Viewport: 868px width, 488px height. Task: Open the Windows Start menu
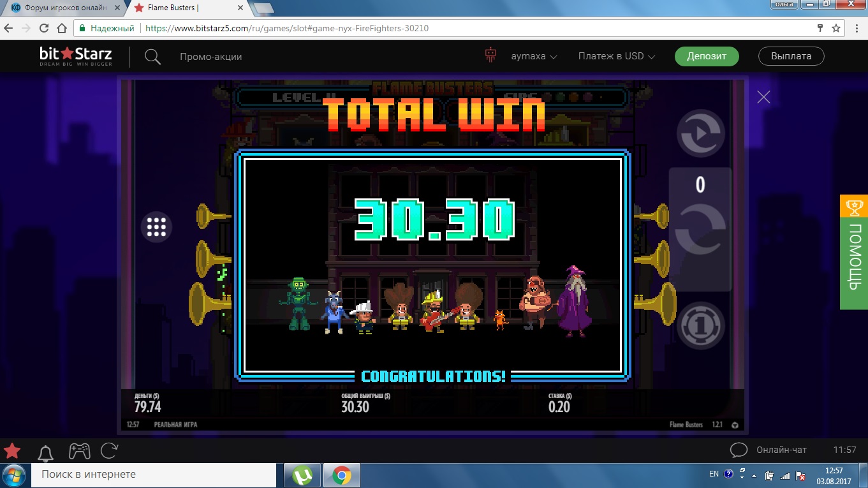point(14,475)
